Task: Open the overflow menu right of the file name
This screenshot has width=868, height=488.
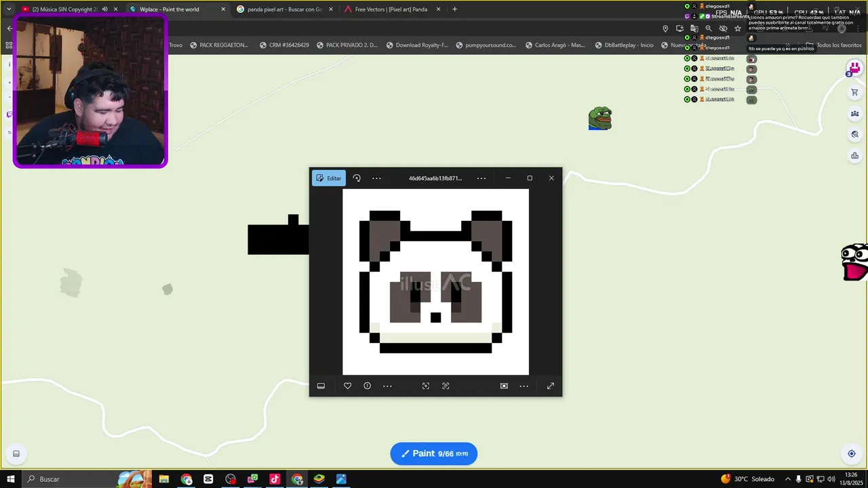Action: click(481, 178)
